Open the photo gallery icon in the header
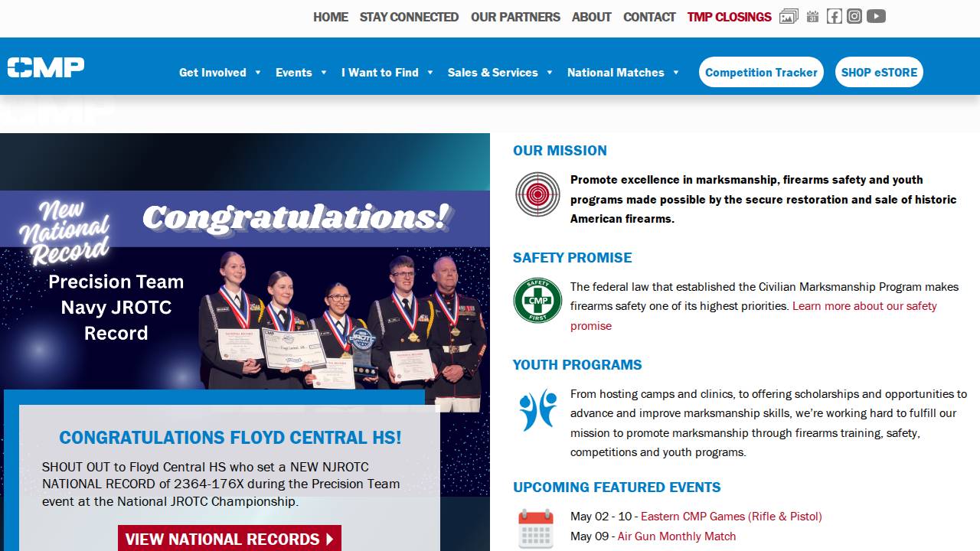 pos(789,15)
